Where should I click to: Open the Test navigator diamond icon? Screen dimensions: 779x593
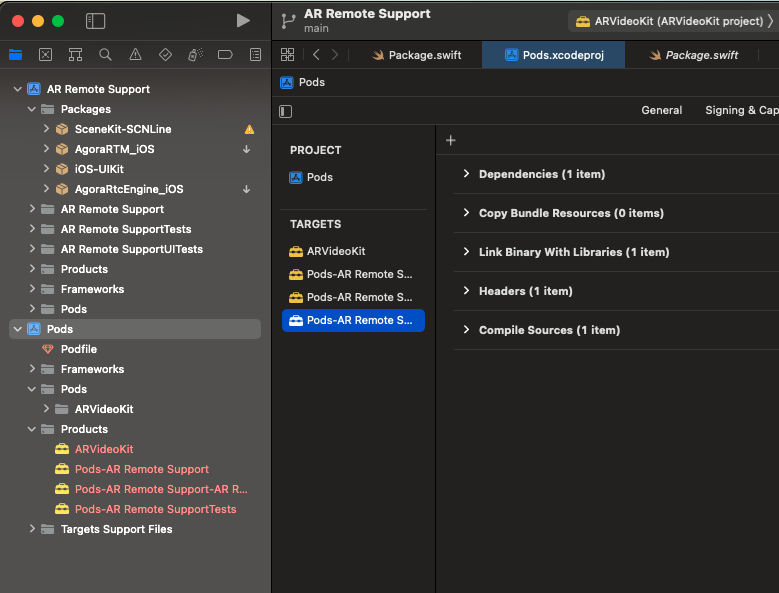(165, 55)
